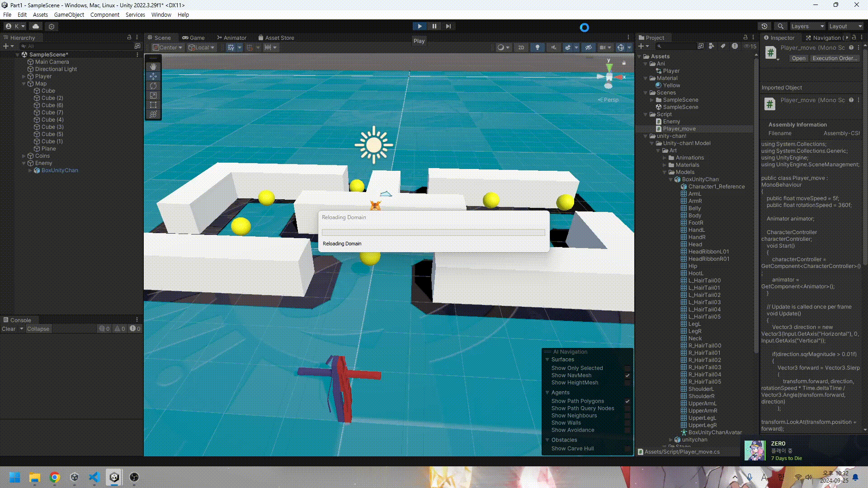Switch to the Game tab

tap(193, 38)
